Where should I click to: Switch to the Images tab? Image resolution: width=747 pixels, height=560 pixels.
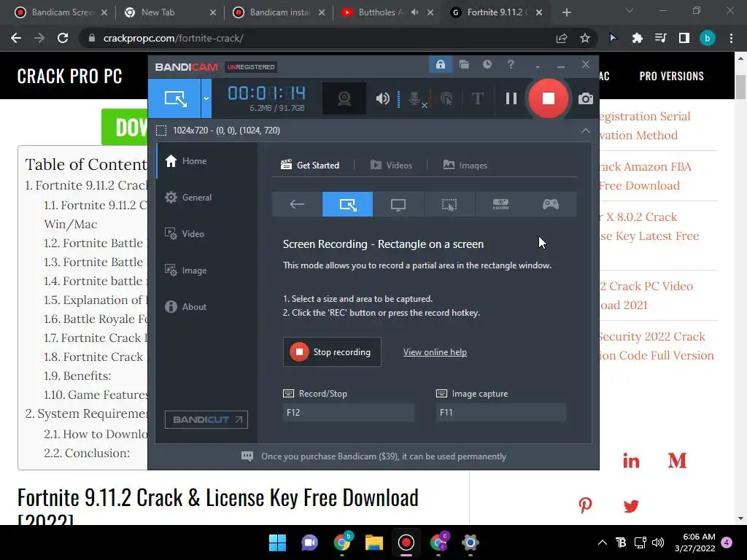pyautogui.click(x=465, y=166)
